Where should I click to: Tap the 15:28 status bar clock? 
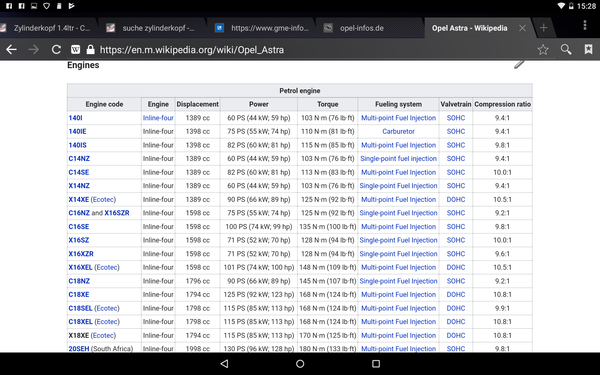pos(586,6)
